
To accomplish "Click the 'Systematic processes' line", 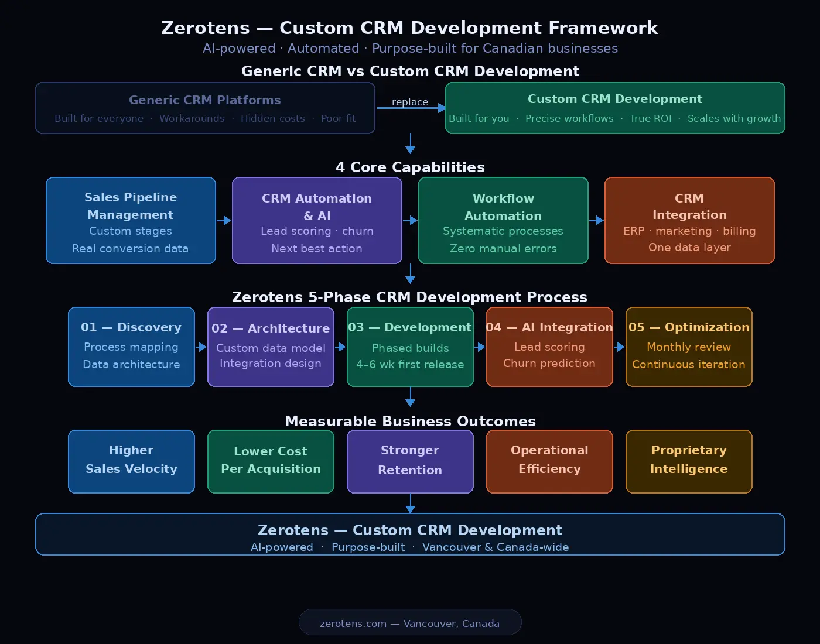I will [503, 231].
